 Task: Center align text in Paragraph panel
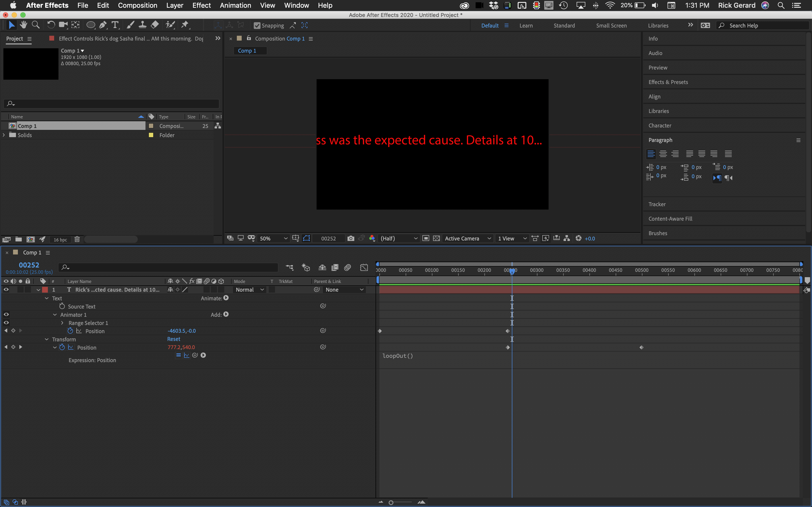click(x=663, y=154)
